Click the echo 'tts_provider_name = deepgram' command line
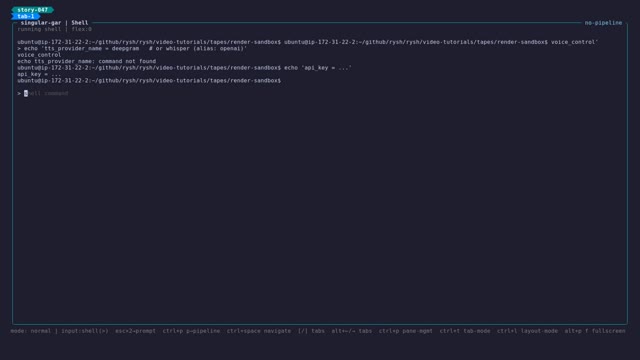This screenshot has width=640, height=360. point(132,49)
